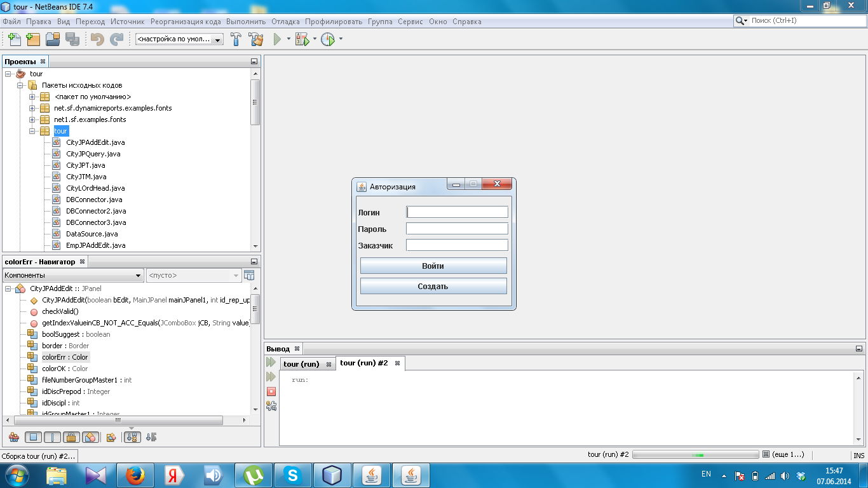Collapse the tour package tree node
The width and height of the screenshot is (868, 488).
[32, 131]
